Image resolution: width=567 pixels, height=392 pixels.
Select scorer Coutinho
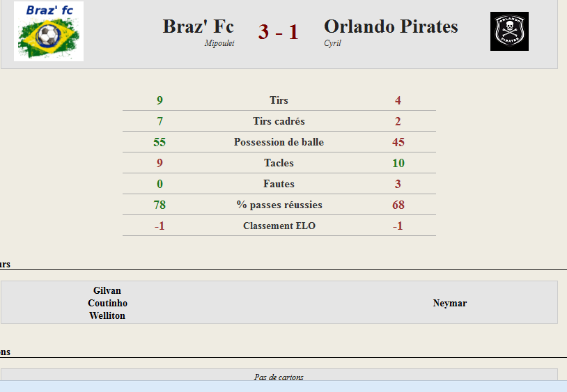coord(107,303)
